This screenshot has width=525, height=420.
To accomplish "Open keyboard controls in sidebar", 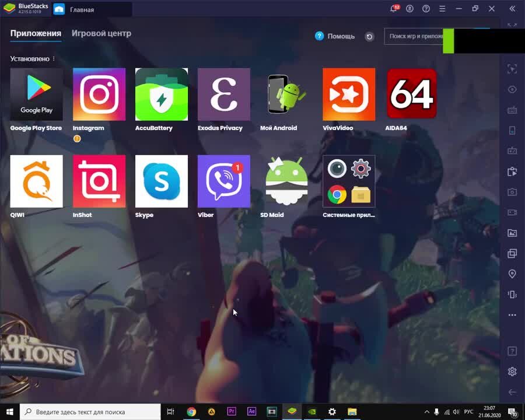I will (x=512, y=110).
